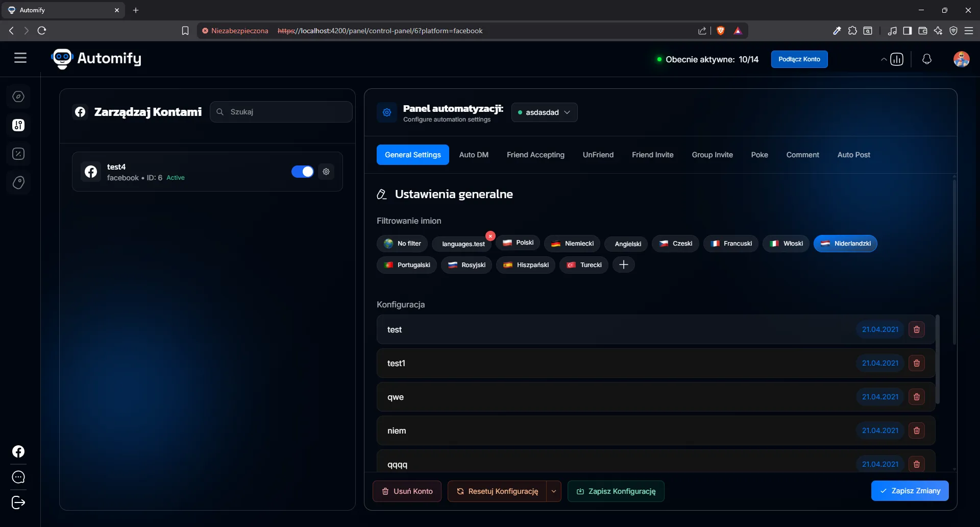Click the Szukaj search field
The height and width of the screenshot is (527, 980).
[x=281, y=112]
